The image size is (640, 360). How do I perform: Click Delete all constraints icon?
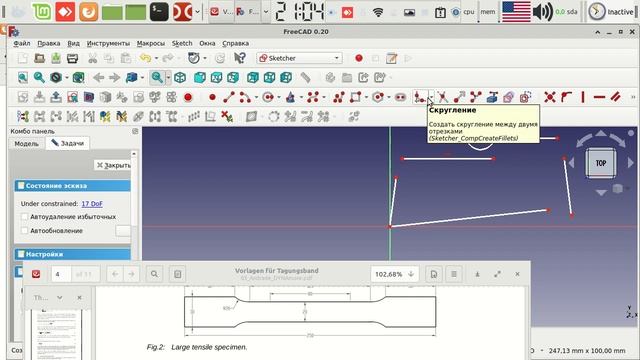coord(227,117)
